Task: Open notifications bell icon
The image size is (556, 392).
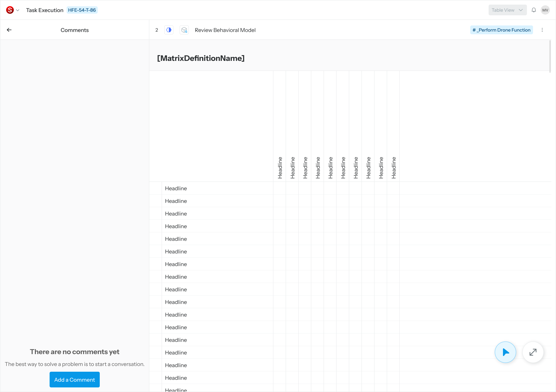Action: [x=534, y=10]
